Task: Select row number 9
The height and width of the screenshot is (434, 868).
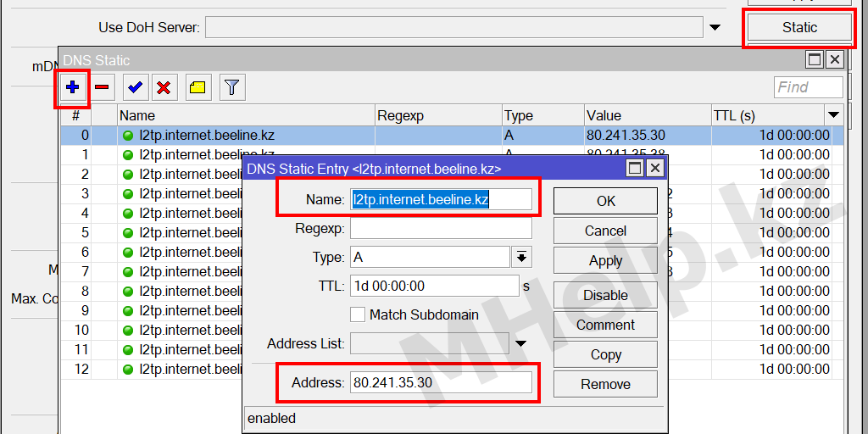Action: pos(85,310)
